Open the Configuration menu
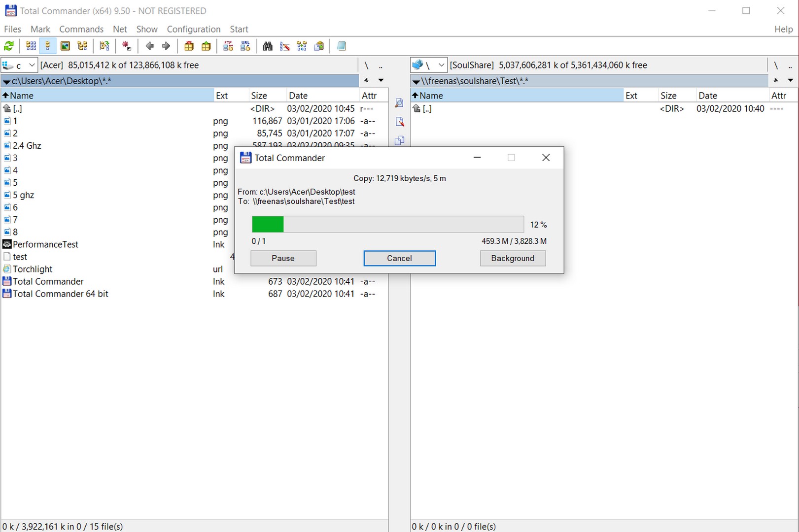Screen dimensions: 799x532 click(x=194, y=29)
